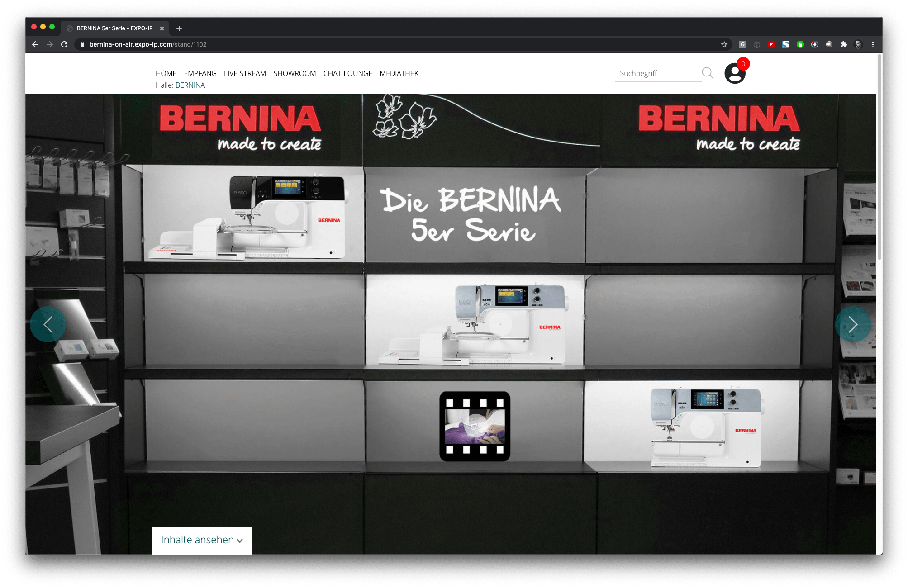
Task: Click the download extension icon
Action: coord(815,44)
